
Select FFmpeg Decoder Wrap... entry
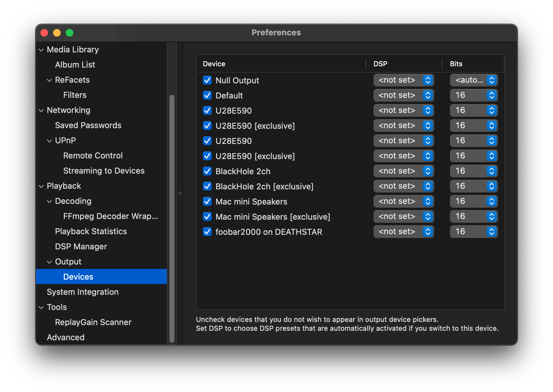111,216
